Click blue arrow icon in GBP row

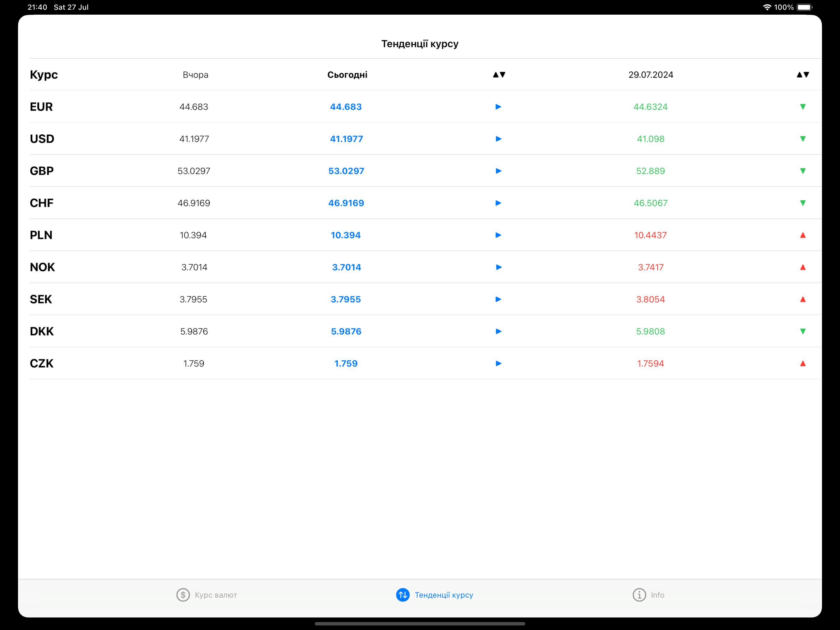[498, 171]
